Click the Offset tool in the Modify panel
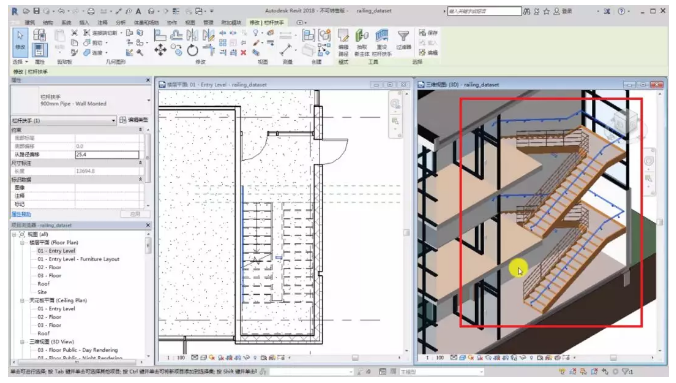The height and width of the screenshot is (383, 676). click(176, 35)
